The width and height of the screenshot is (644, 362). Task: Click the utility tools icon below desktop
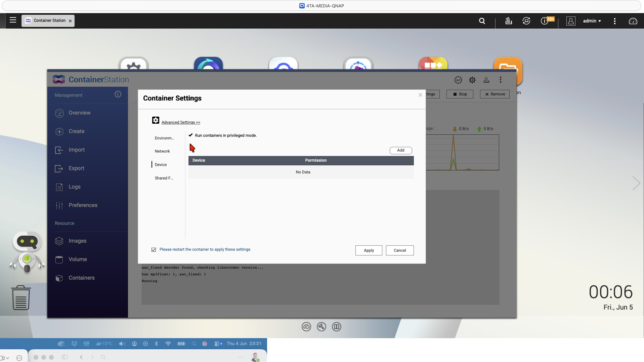[321, 327]
